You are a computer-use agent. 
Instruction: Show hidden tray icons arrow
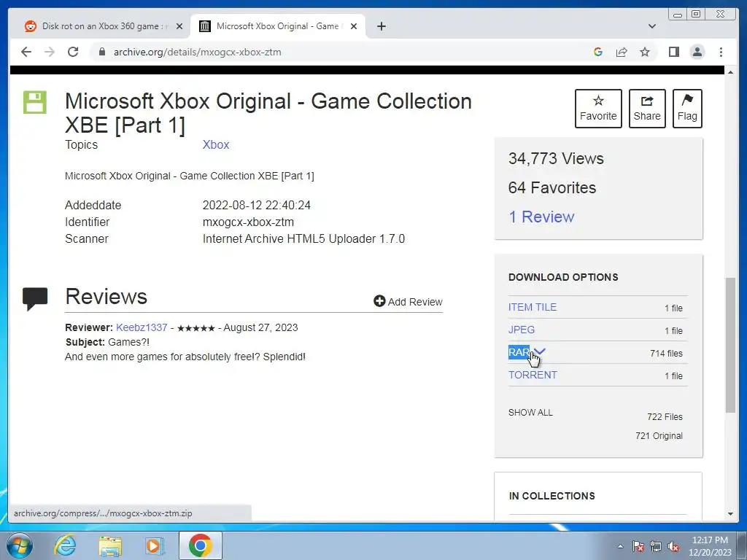(620, 546)
